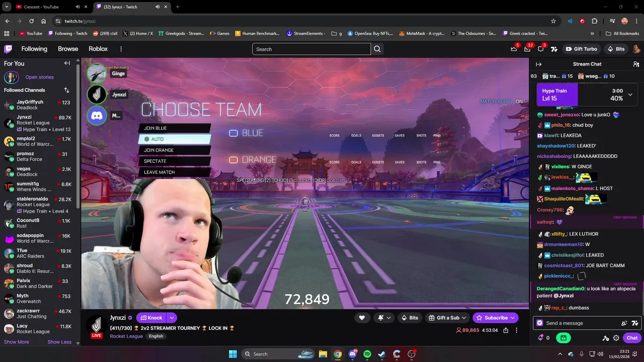
Task: Click green channel points claim chest
Action: pyautogui.click(x=563, y=338)
